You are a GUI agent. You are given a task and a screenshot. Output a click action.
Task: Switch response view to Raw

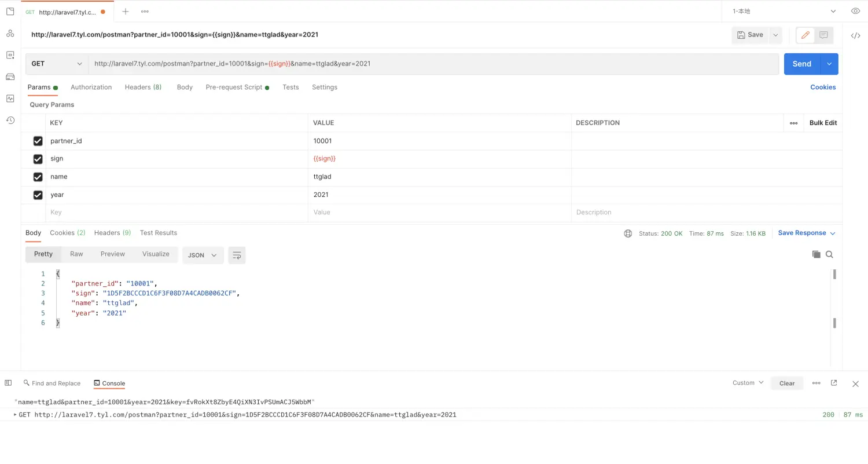76,254
